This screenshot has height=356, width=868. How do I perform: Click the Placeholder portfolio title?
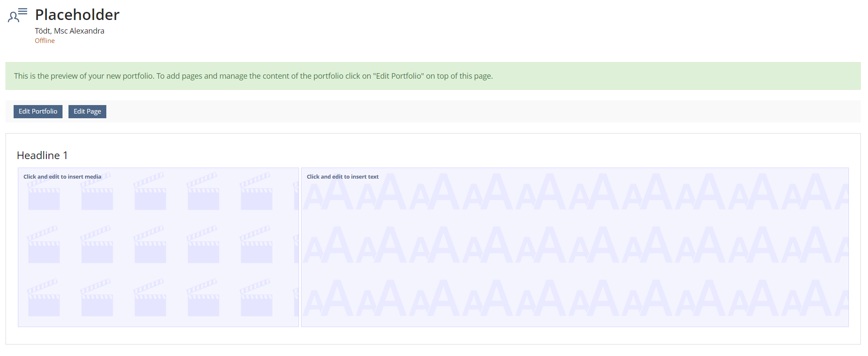pos(77,15)
